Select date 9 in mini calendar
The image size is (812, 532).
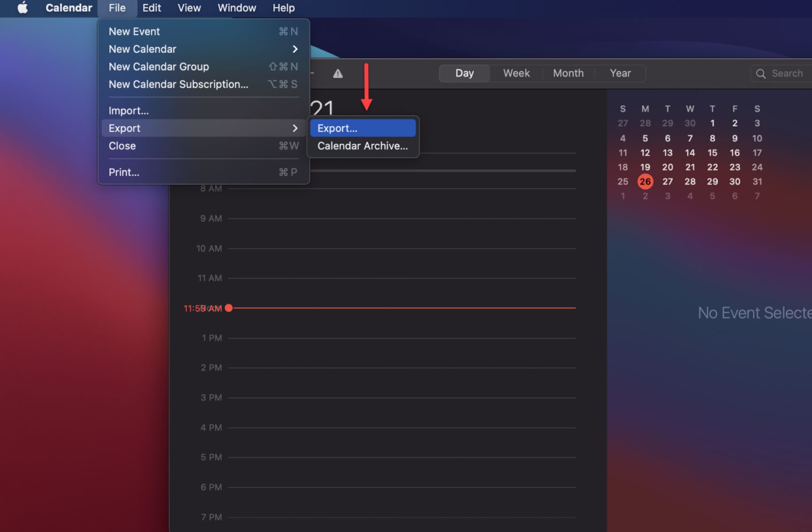(735, 138)
